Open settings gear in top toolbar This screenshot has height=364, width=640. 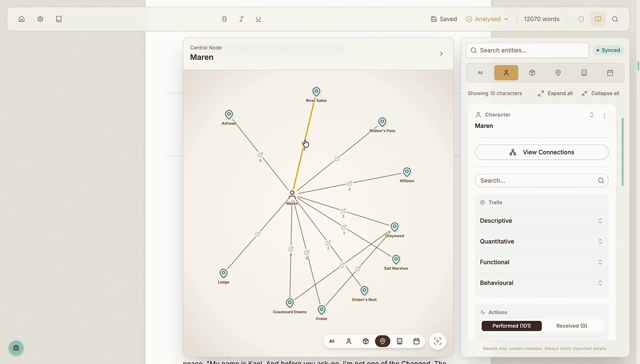coord(40,19)
